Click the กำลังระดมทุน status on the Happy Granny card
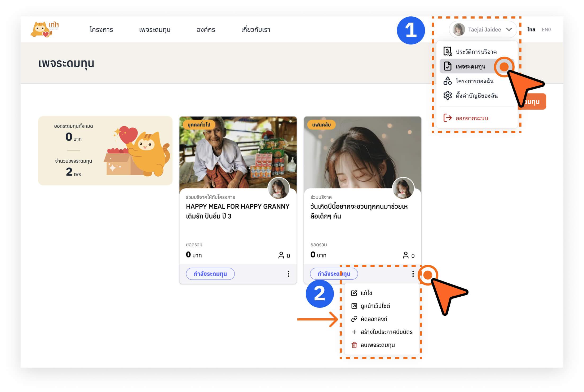 [210, 274]
